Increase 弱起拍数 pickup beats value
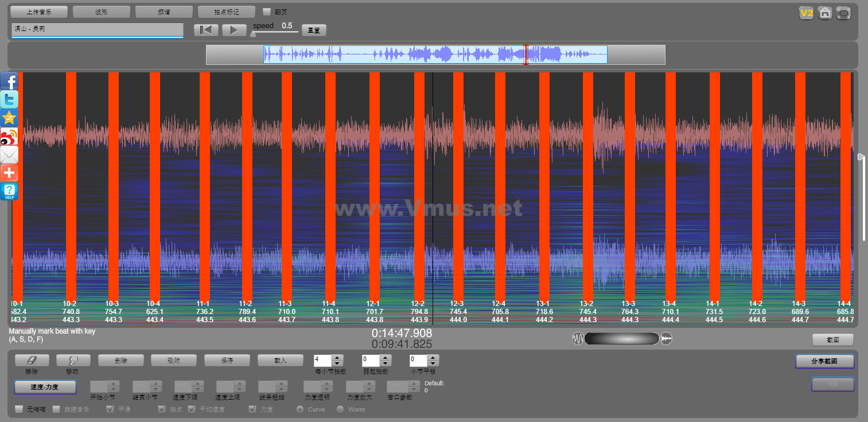The image size is (868, 422). point(386,357)
